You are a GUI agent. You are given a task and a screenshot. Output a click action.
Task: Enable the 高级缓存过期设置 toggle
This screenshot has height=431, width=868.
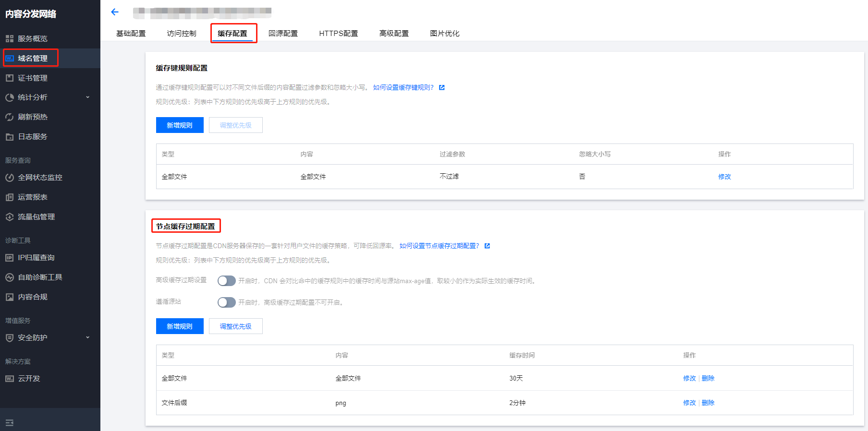(x=226, y=281)
